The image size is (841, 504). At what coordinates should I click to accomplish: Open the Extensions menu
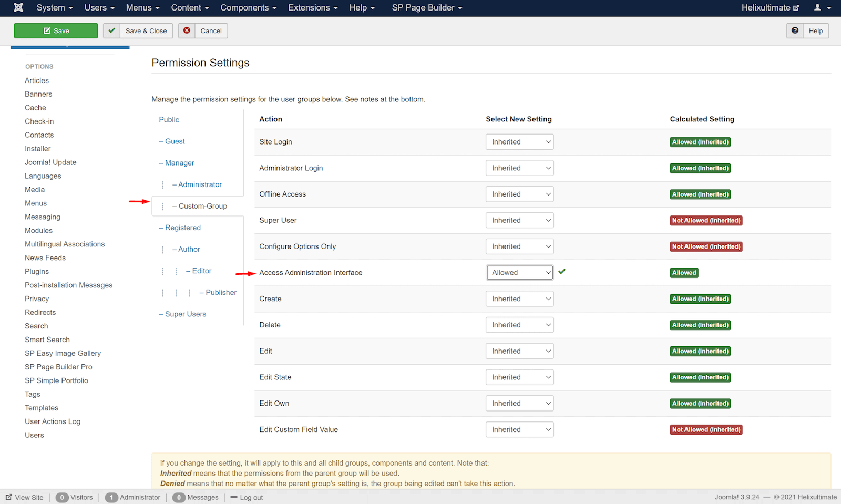[x=313, y=7]
